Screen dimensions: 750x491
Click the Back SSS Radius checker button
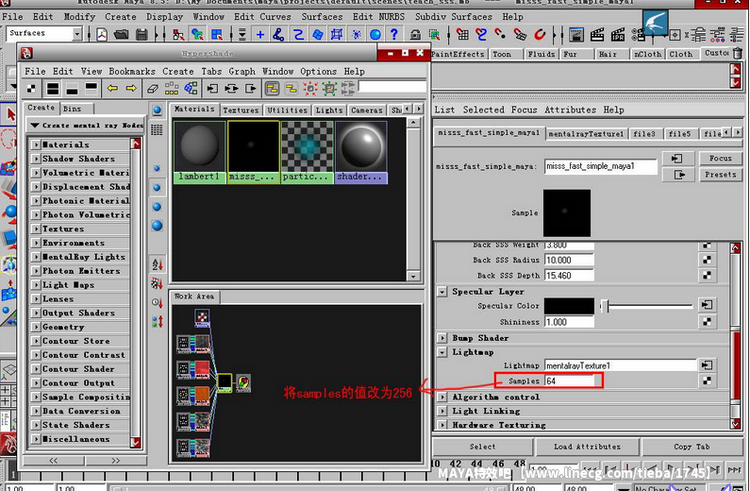tap(706, 260)
